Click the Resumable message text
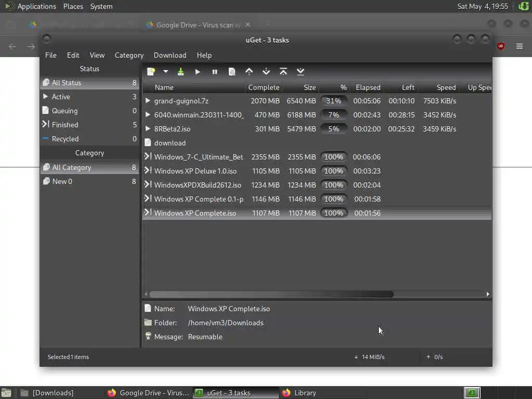 click(205, 337)
